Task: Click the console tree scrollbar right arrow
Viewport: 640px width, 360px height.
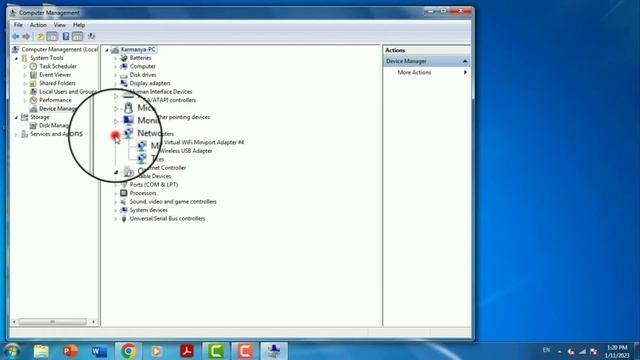Action: 93,322
